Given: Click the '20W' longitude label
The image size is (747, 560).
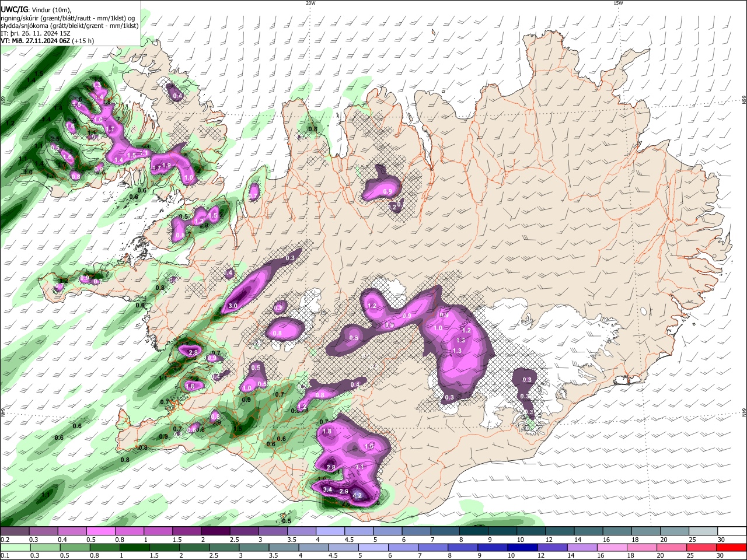Looking at the screenshot, I should coord(310,3).
